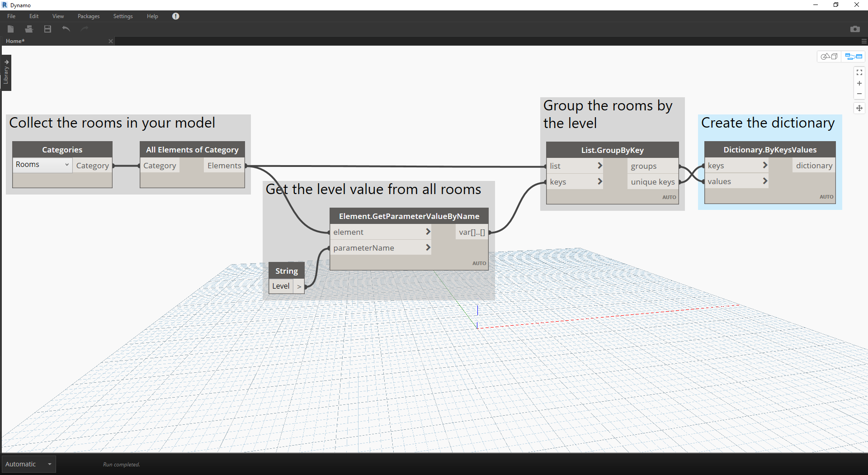Click the New file toolbar icon
The width and height of the screenshot is (868, 475).
pyautogui.click(x=11, y=29)
